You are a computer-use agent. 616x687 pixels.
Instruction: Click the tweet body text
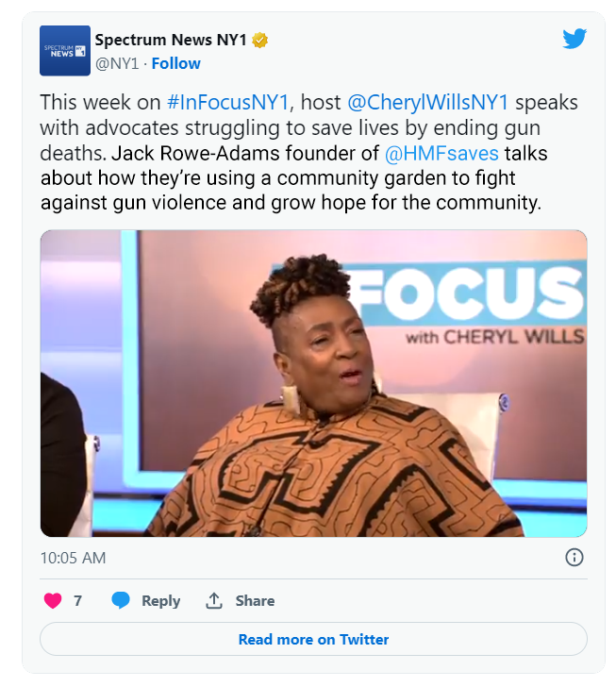pyautogui.click(x=309, y=153)
